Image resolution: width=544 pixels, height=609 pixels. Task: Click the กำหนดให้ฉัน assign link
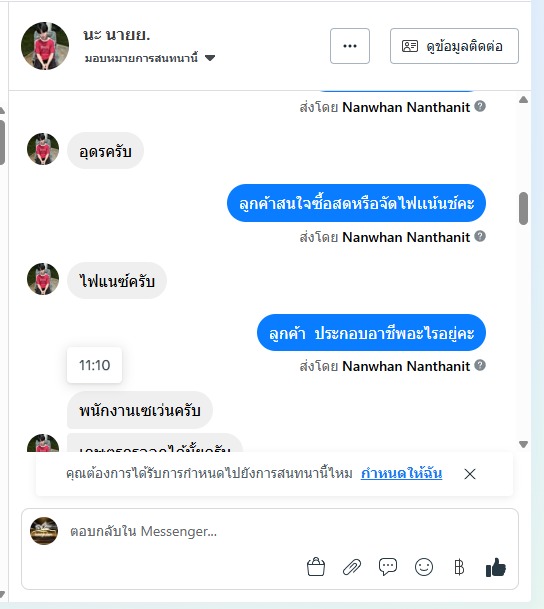point(401,473)
